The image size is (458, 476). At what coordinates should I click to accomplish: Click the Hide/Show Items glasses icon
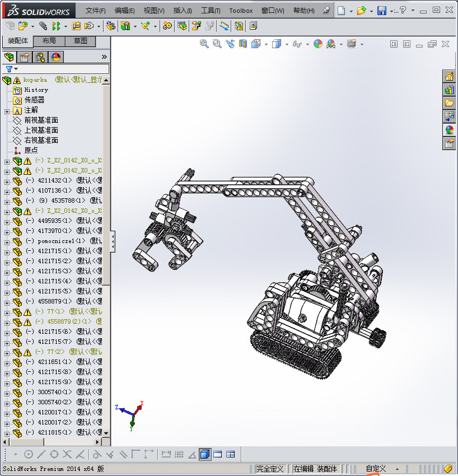[297, 44]
